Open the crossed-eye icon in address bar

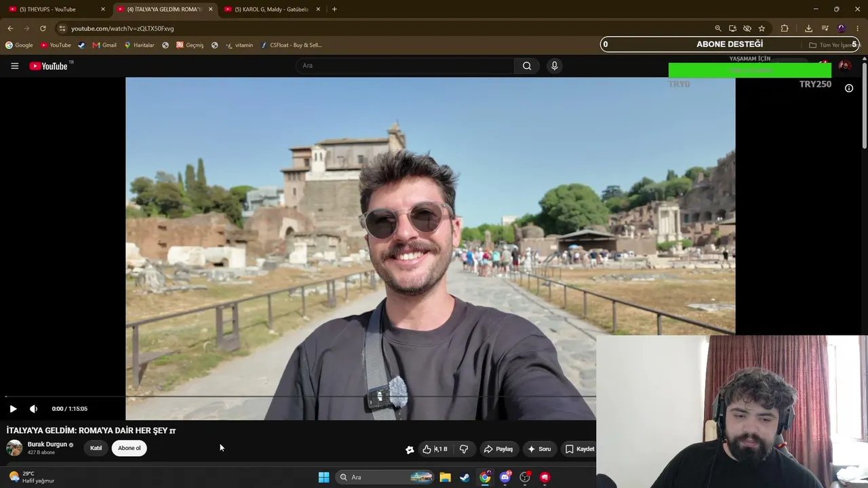[747, 28]
